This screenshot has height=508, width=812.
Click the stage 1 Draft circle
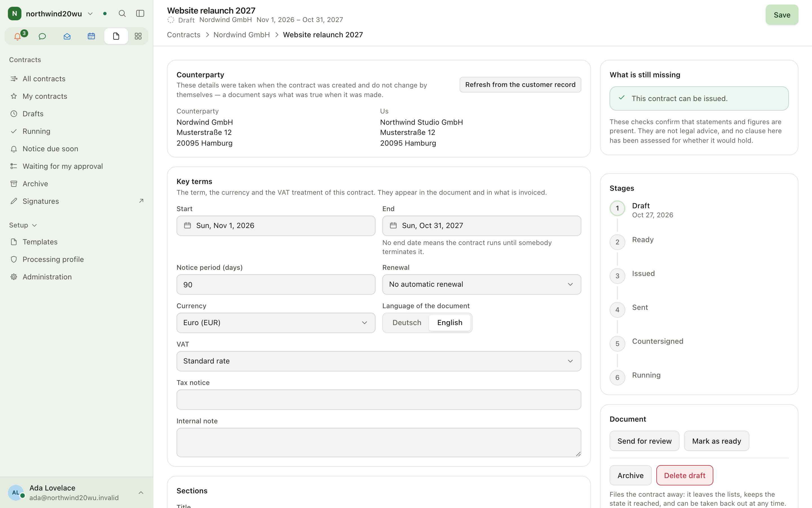point(617,208)
